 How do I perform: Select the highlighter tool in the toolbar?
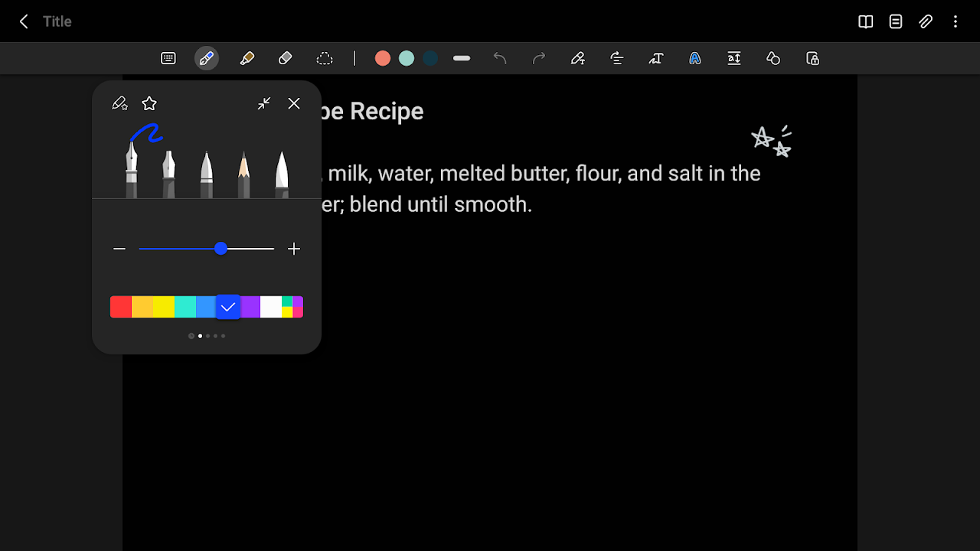coord(247,57)
